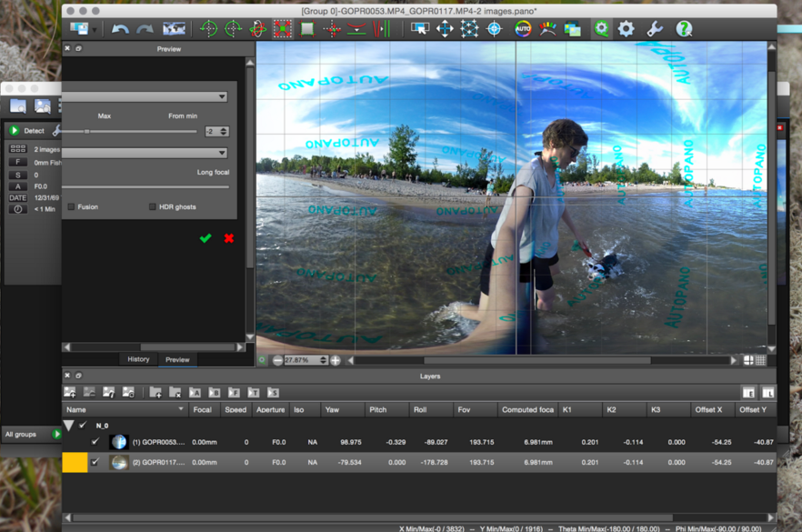The height and width of the screenshot is (532, 802).
Task: Click the Computed focal column header
Action: click(x=527, y=409)
